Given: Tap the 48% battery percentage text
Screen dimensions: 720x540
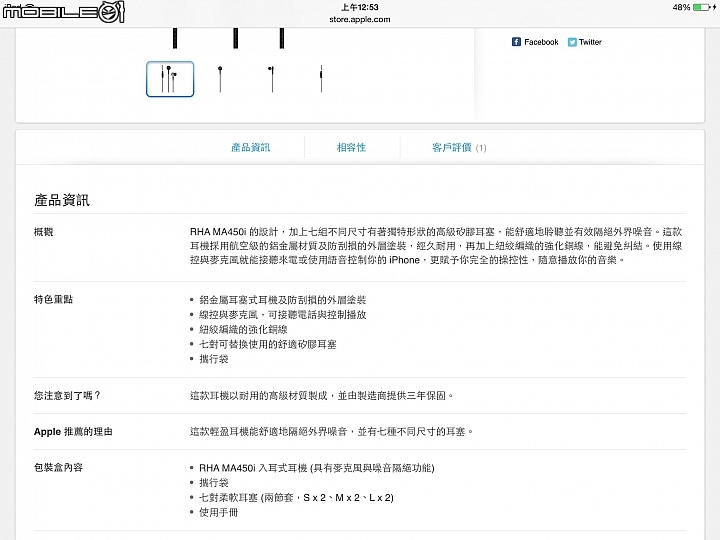Looking at the screenshot, I should (681, 7).
